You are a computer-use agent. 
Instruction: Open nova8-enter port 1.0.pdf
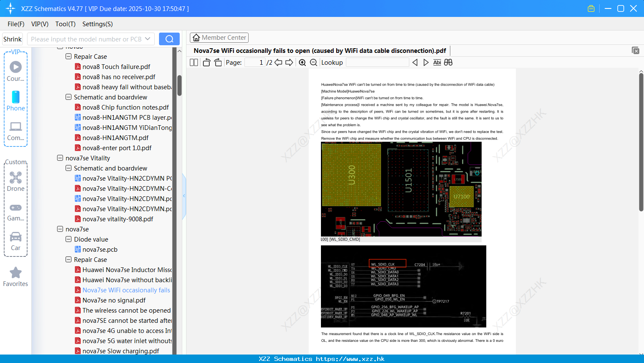coord(117,148)
